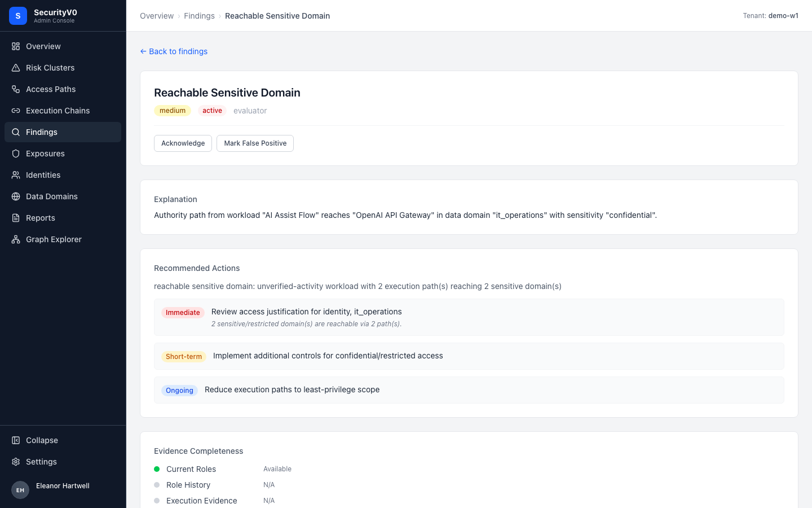Navigate to Exposures page
812x508 pixels.
[x=63, y=154]
